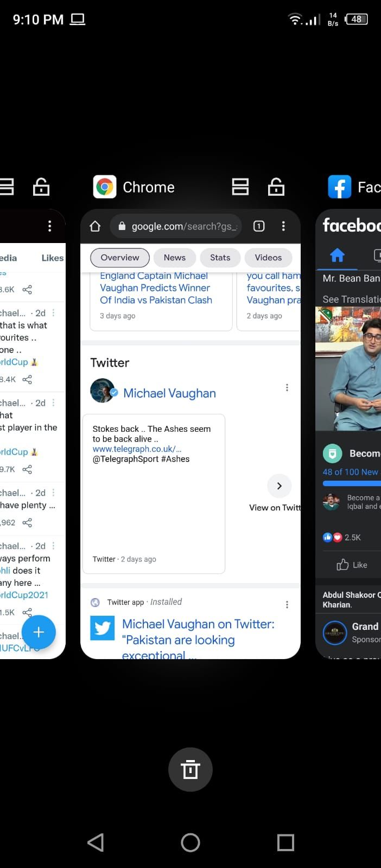
Task: Open article about Vaughan predicting winner
Action: click(x=156, y=288)
